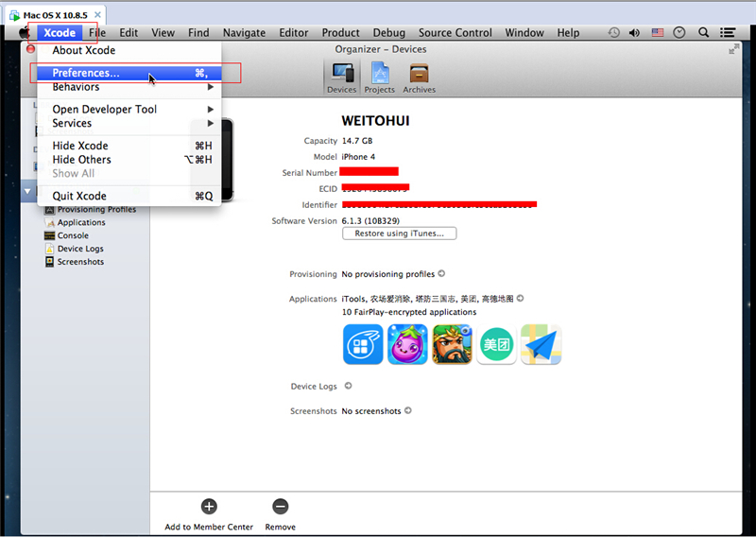Click the iPhone 4 model value
The width and height of the screenshot is (756, 537).
[358, 157]
